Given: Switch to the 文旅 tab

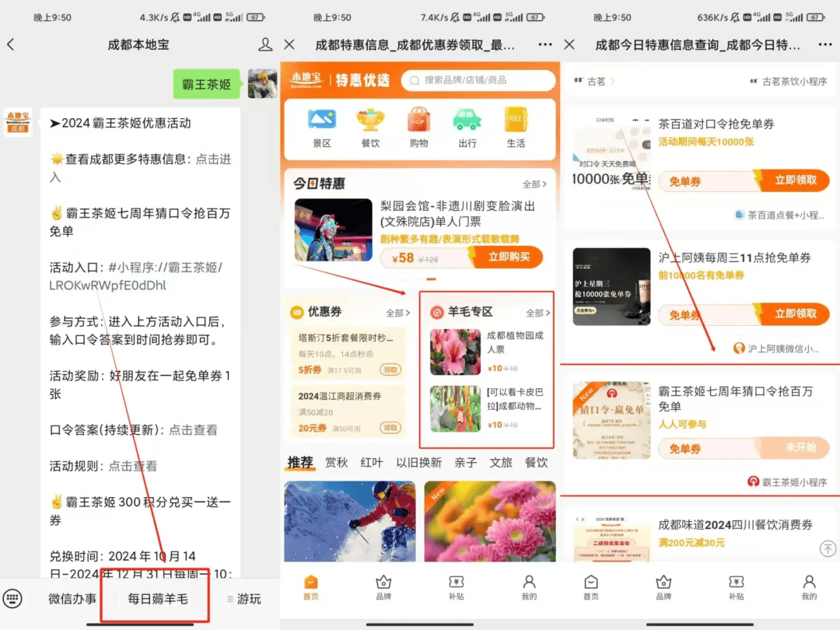Looking at the screenshot, I should point(501,462).
